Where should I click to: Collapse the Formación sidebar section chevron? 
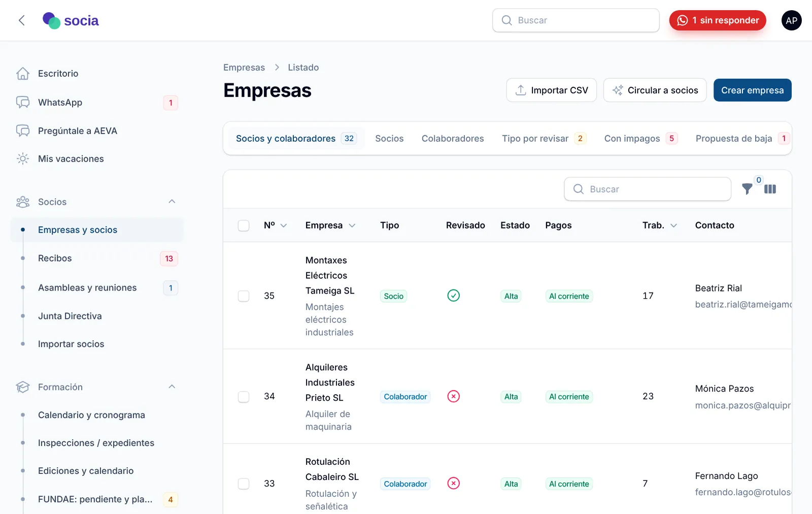click(x=172, y=387)
